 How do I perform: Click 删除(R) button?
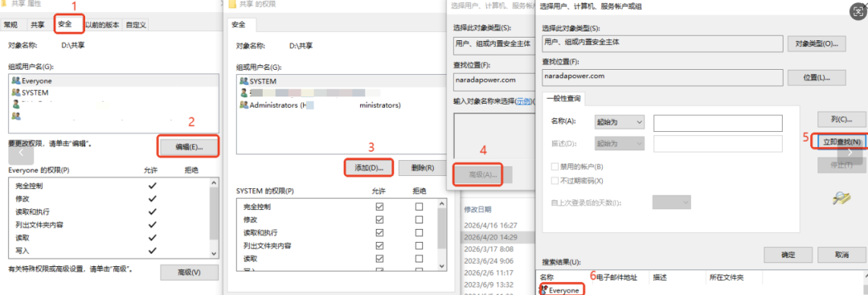[424, 168]
